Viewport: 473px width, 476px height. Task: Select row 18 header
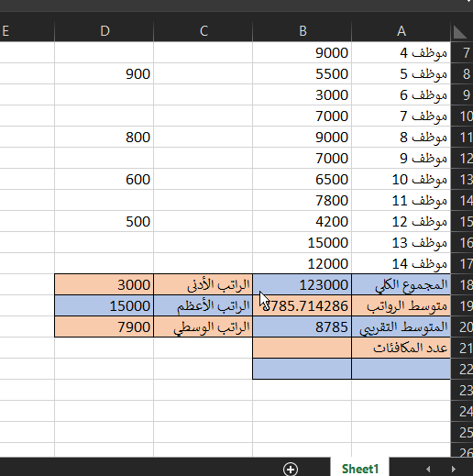point(462,284)
